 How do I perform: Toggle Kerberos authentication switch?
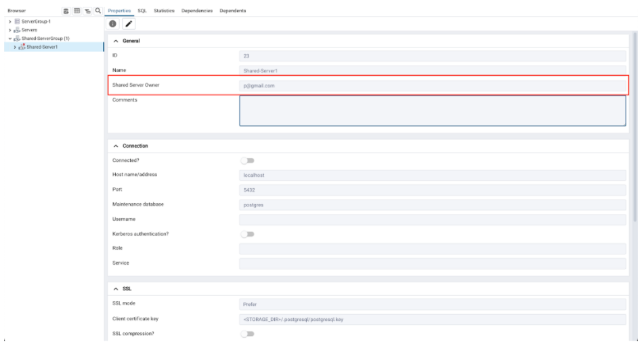(246, 234)
